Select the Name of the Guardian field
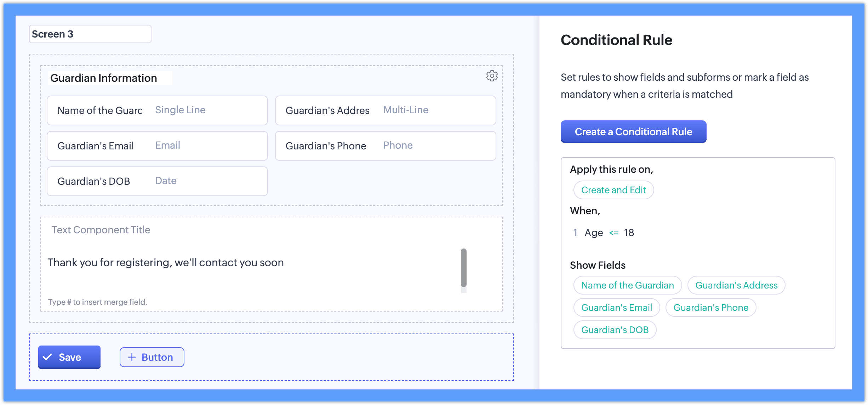Image resolution: width=868 pixels, height=405 pixels. 157,110
